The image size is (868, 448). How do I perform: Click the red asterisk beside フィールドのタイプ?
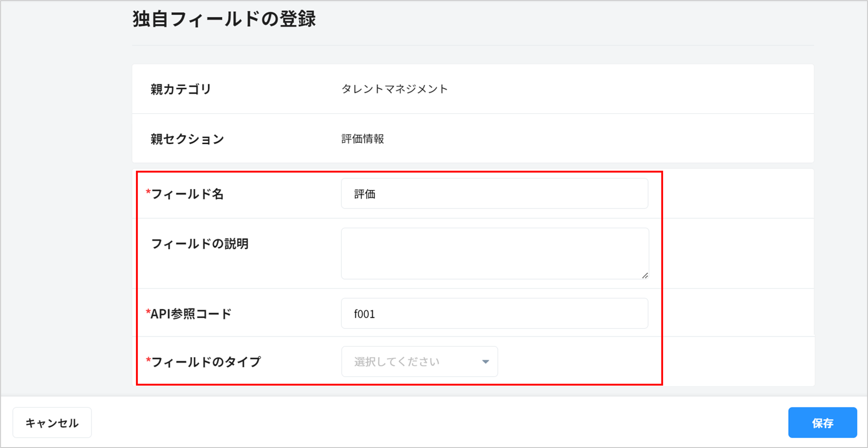point(148,360)
